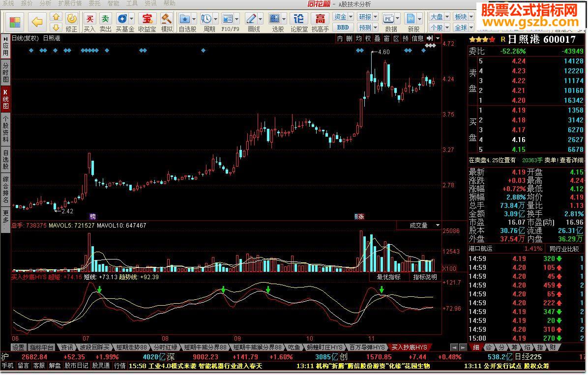Screen dimensions: 588x375
Task: Open the 自选股 star folder icon
Action: [184, 19]
